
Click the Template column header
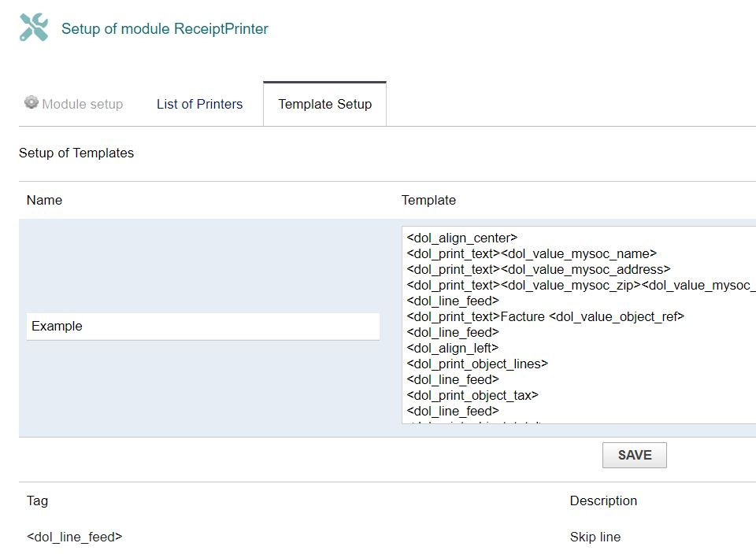[428, 200]
